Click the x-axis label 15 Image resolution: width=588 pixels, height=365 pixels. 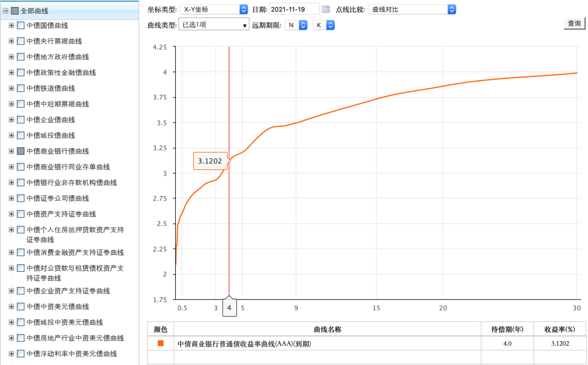pyautogui.click(x=376, y=308)
